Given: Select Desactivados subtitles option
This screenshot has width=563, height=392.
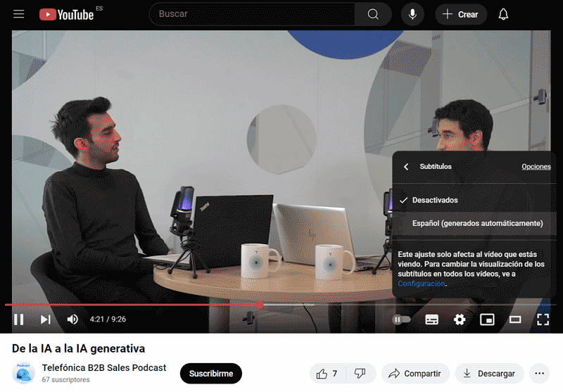Looking at the screenshot, I should click(x=474, y=200).
